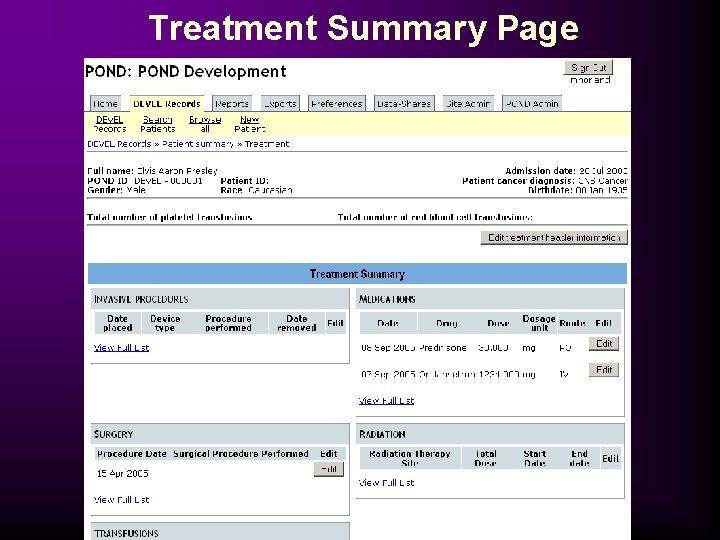Open Search Patients submenu link
The height and width of the screenshot is (540, 720).
tap(158, 124)
